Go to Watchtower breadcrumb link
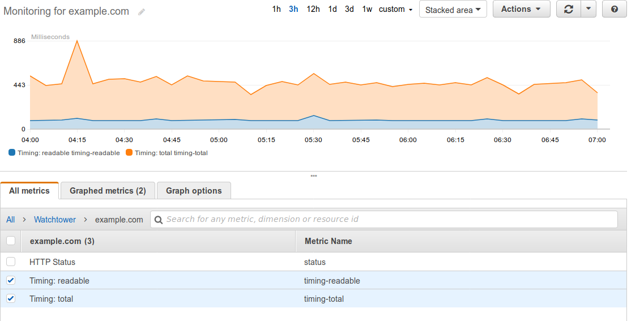This screenshot has height=321, width=644. click(x=54, y=220)
